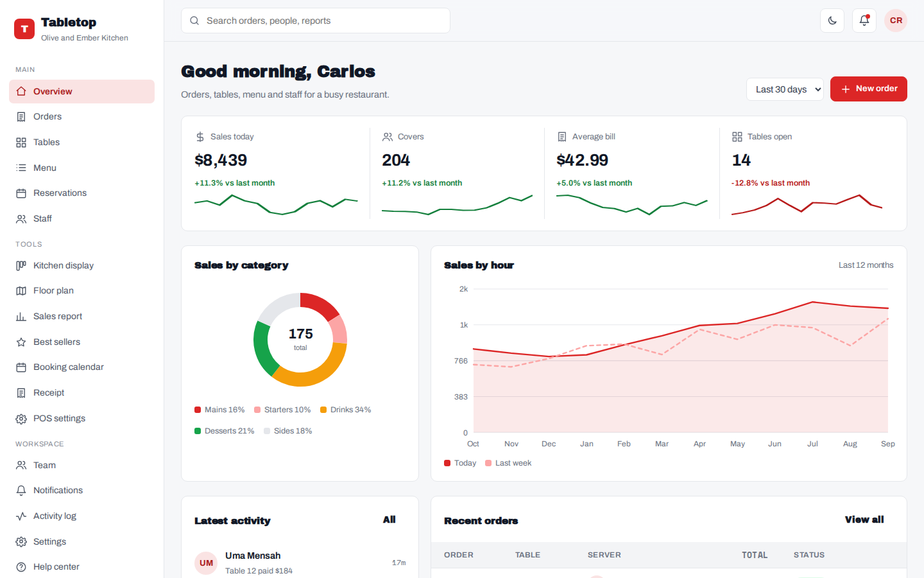Screen dimensions: 924x578
Task: Open Activity log label in Workspace
Action: pyautogui.click(x=55, y=516)
